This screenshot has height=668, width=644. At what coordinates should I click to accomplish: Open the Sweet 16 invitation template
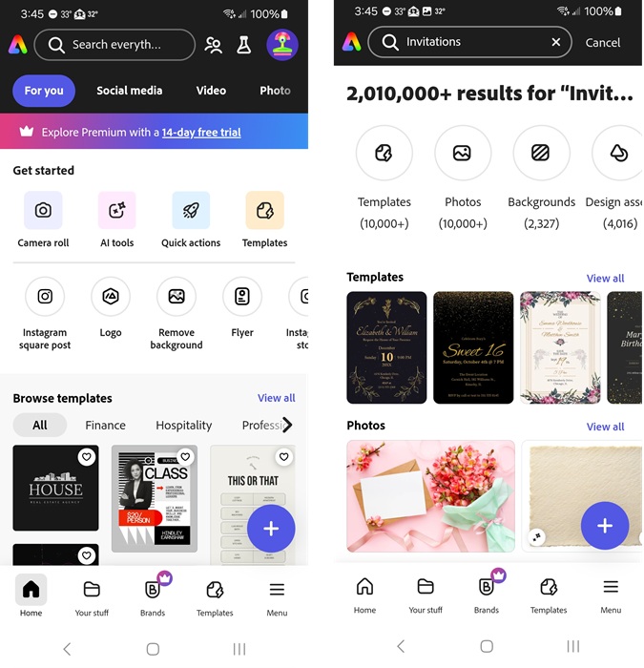point(473,347)
